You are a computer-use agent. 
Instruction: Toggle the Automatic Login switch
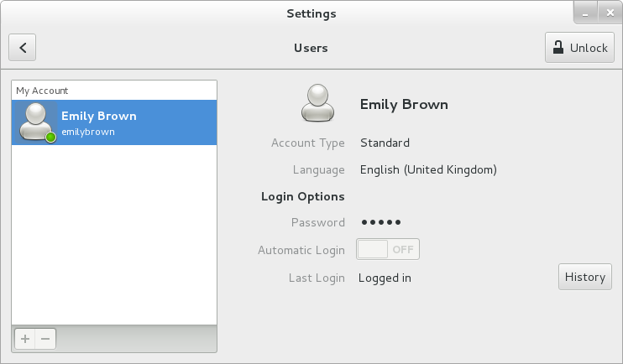tap(388, 249)
